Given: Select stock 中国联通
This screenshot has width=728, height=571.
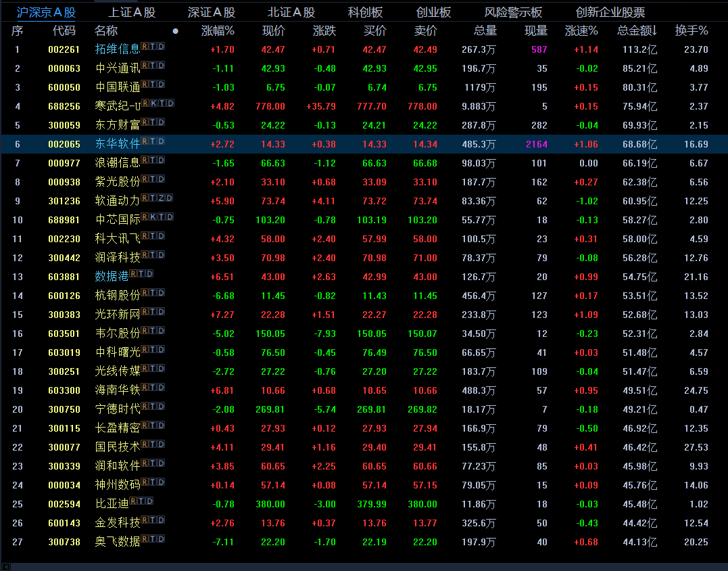Looking at the screenshot, I should point(118,87).
